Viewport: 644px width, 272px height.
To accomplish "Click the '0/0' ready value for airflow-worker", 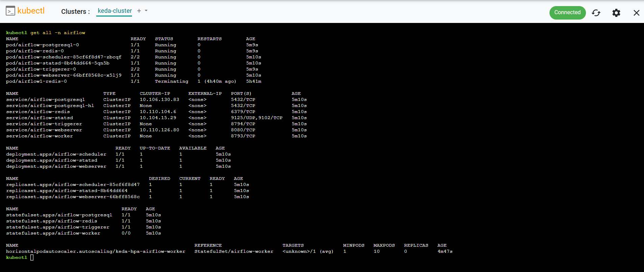I will [x=126, y=233].
